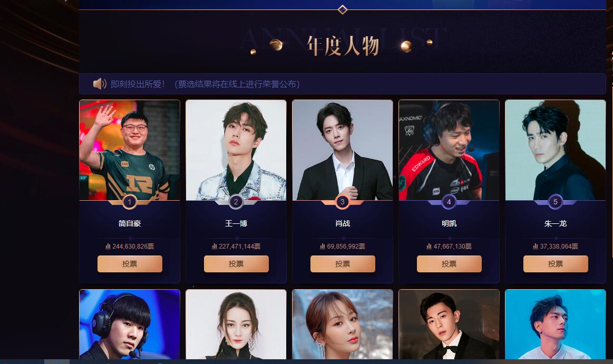This screenshot has height=364, width=613.
Task: Click vote count chart icon for 简自豪
Action: point(108,246)
